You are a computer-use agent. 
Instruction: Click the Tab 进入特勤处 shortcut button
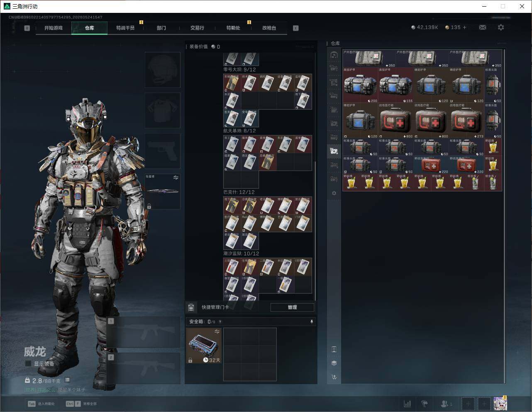[x=41, y=404]
